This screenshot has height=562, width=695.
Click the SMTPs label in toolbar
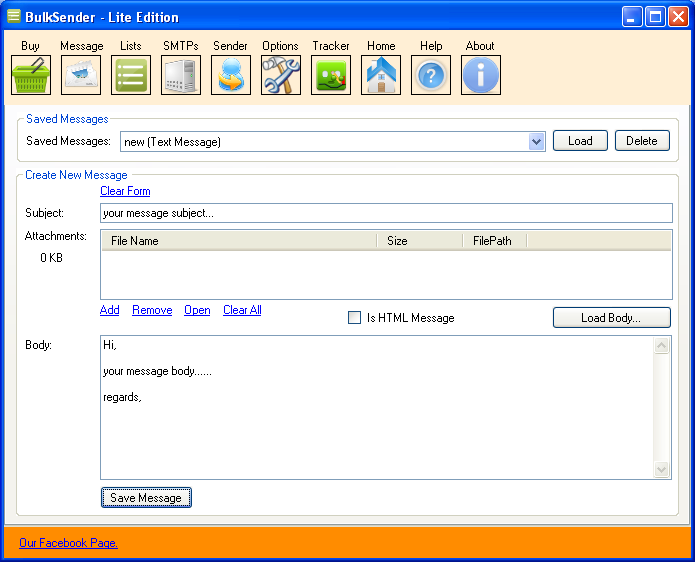(180, 46)
